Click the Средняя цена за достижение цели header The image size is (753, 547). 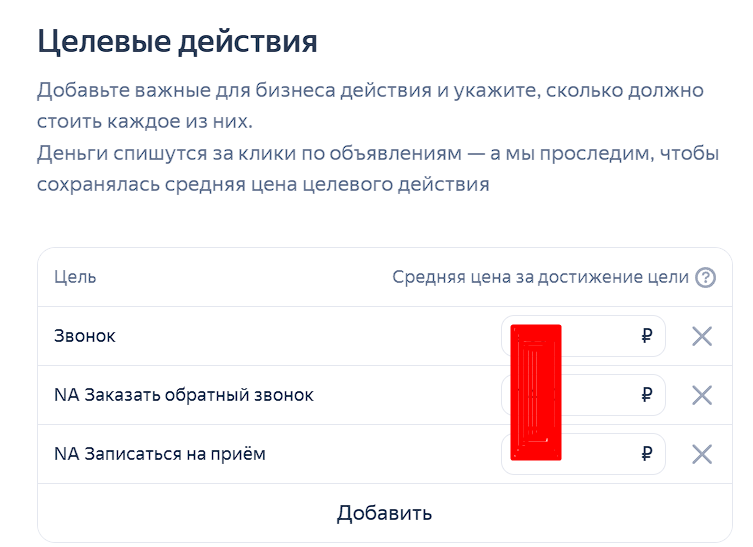click(x=540, y=277)
